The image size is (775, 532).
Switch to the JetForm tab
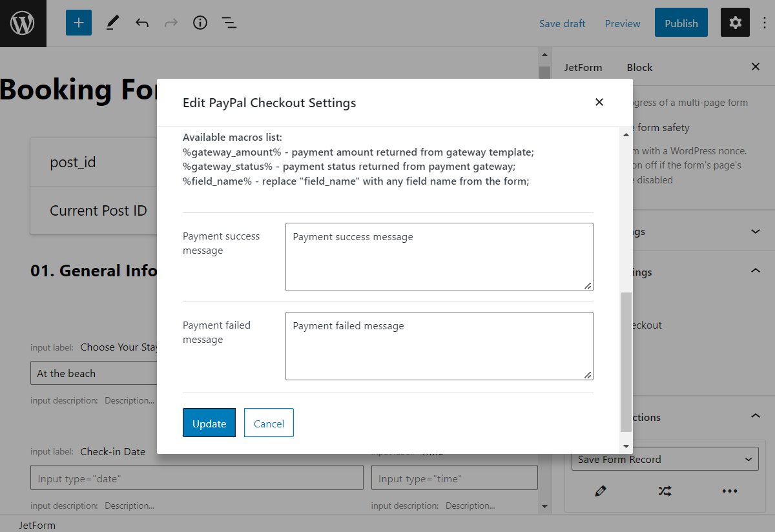(584, 67)
